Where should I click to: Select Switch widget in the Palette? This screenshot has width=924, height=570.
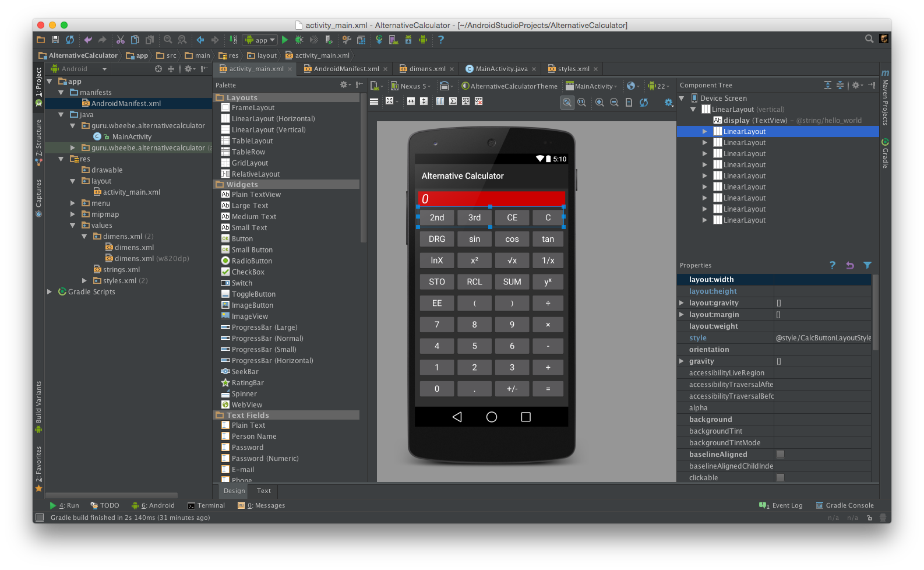237,283
